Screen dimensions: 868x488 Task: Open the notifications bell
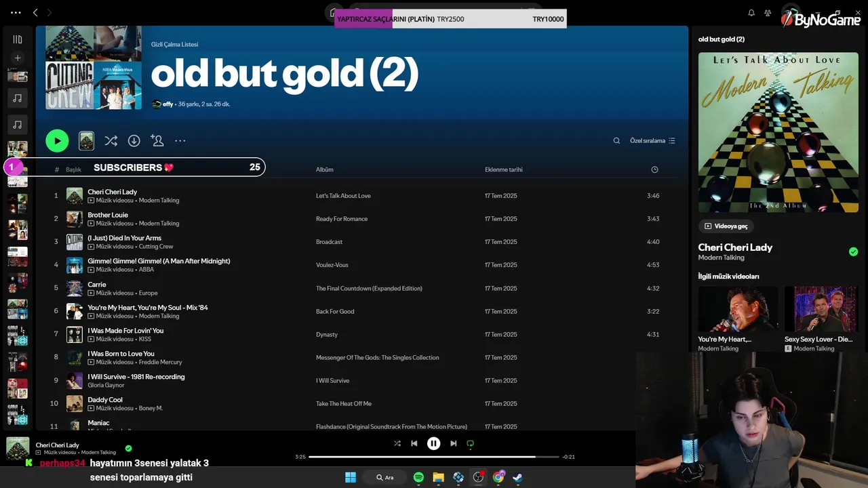point(751,13)
